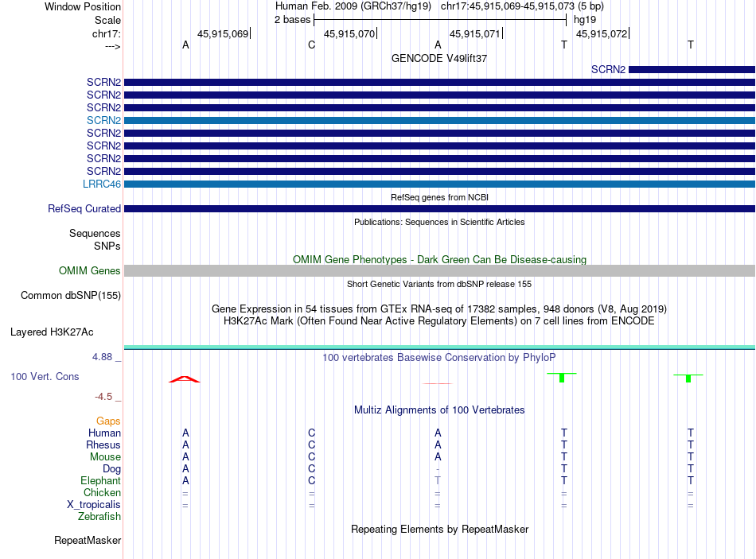Click the hg19 label beside scale bar
The height and width of the screenshot is (559, 756).
pyautogui.click(x=585, y=20)
